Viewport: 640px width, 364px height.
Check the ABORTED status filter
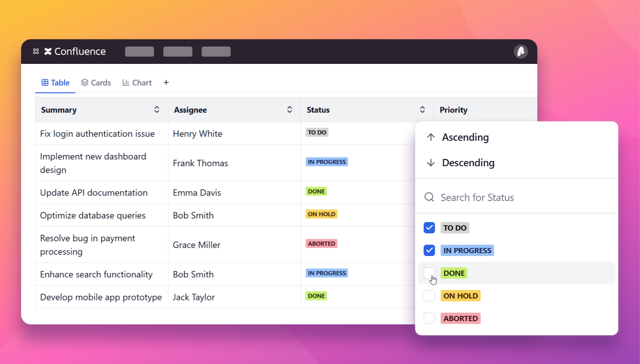pos(429,318)
